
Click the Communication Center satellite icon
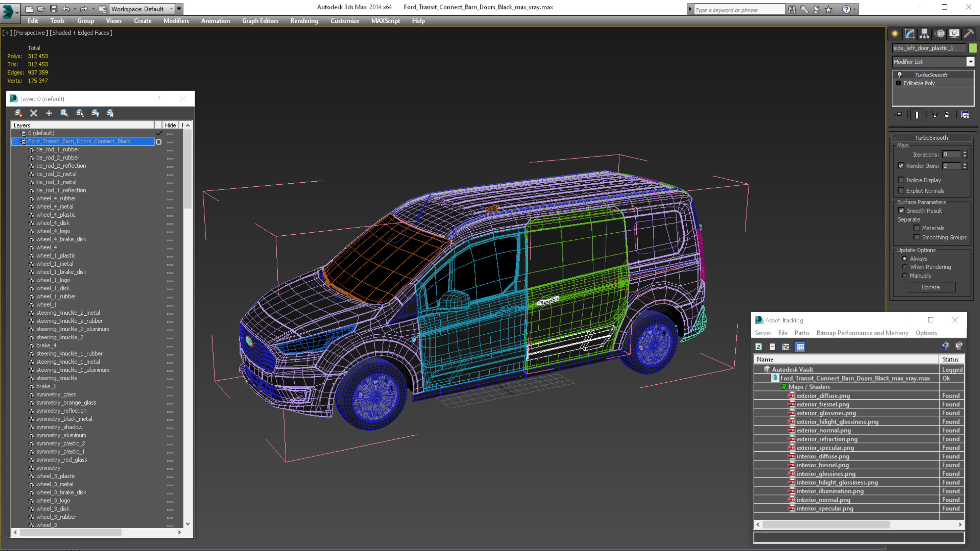pos(816,10)
